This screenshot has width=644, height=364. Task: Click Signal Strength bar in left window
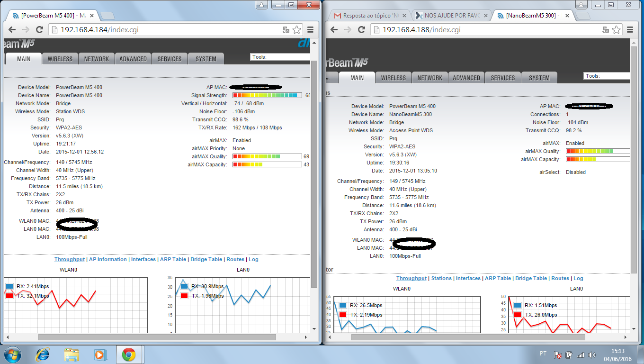268,95
